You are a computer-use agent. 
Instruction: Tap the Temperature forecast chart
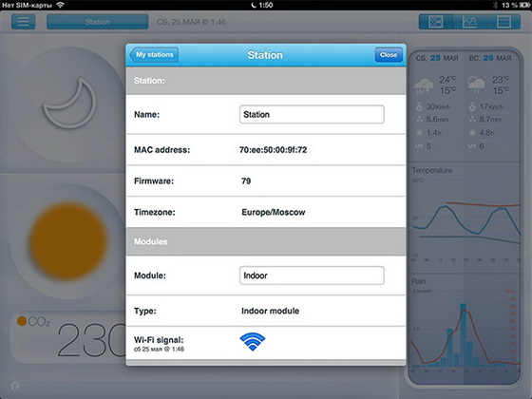(x=465, y=218)
